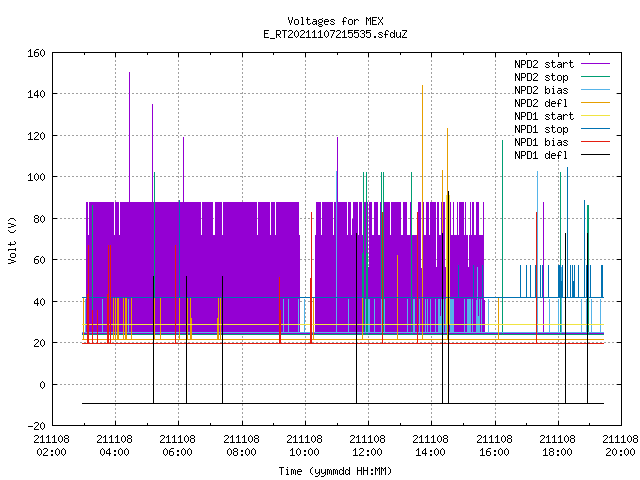
Task: Click the Volt (V) y-axis label
Action: click(13, 240)
